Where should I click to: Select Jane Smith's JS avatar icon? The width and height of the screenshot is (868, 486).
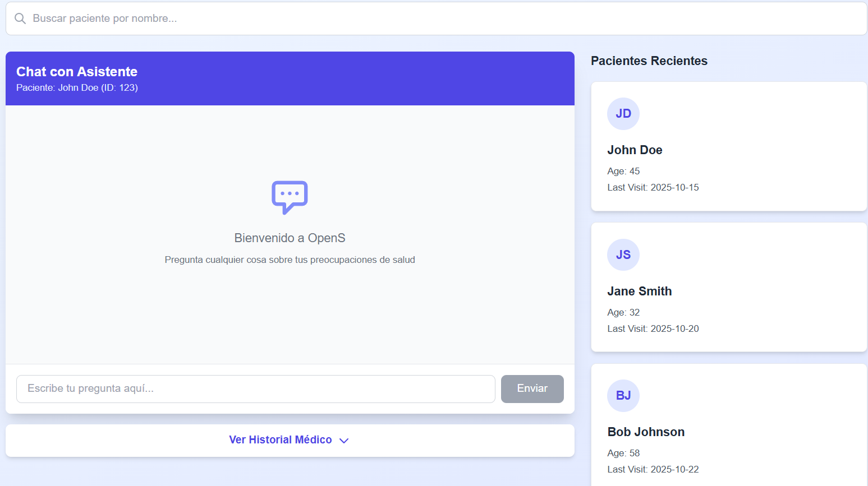coord(623,255)
